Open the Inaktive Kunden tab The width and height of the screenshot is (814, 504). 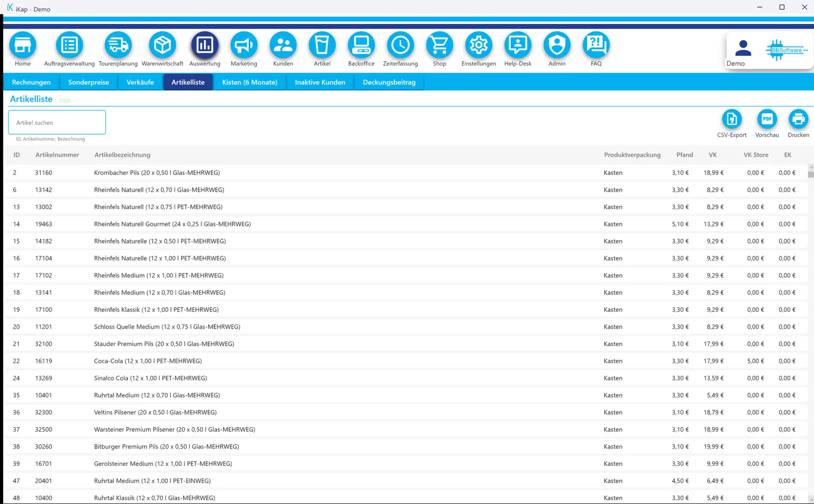click(x=320, y=82)
